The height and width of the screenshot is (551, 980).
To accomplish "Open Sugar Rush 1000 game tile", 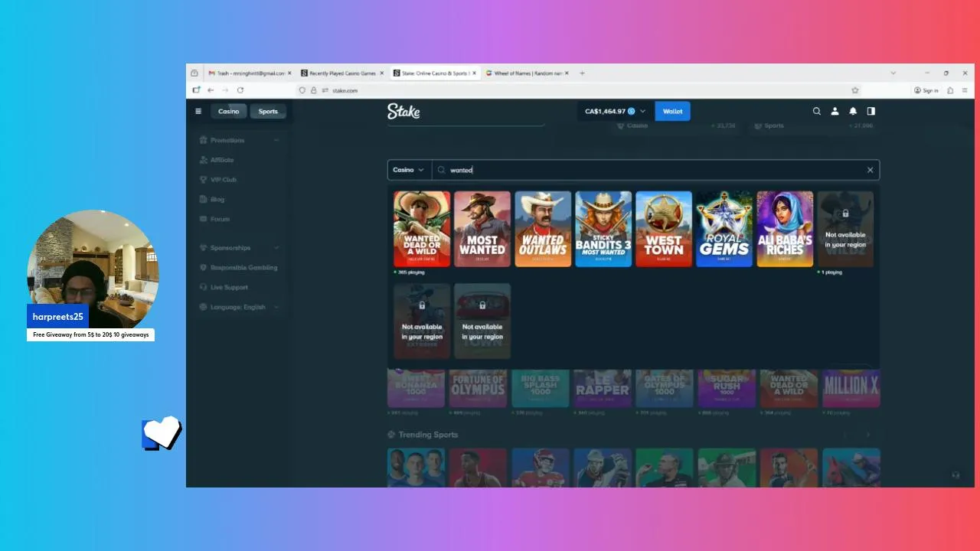I will (x=727, y=388).
